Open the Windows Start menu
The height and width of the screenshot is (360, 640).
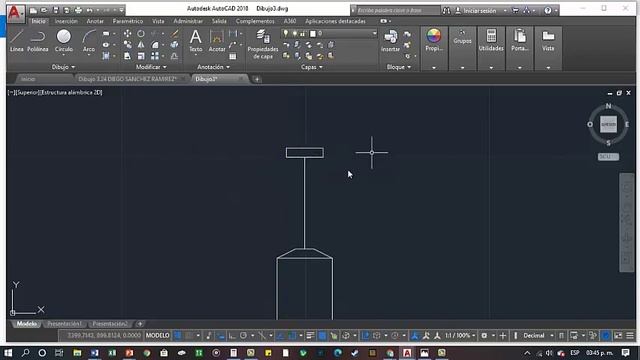pyautogui.click(x=8, y=353)
